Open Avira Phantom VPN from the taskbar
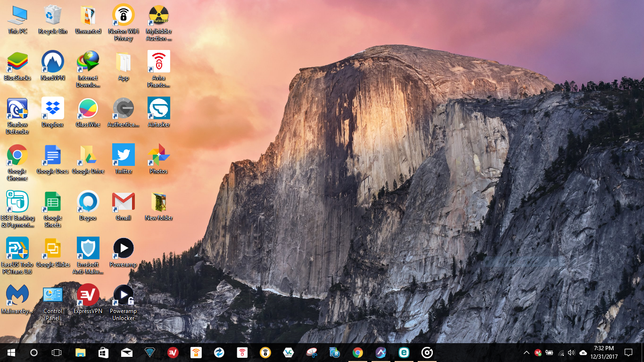 (x=242, y=353)
